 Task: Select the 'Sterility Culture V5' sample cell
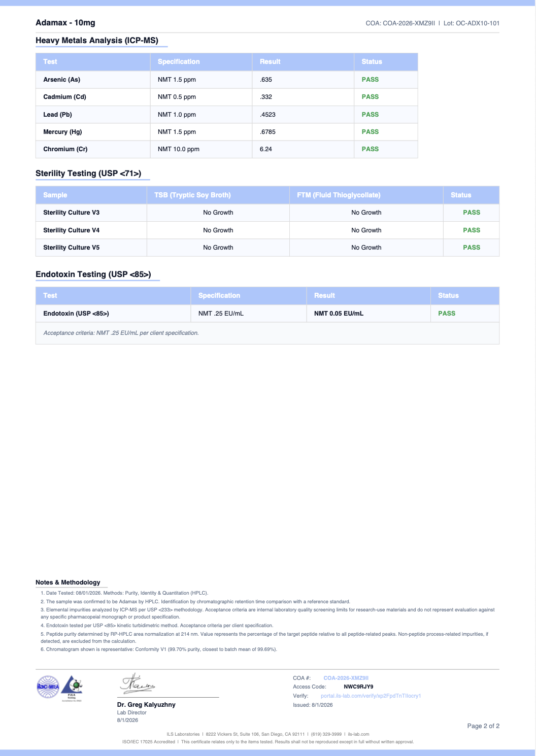pos(91,248)
